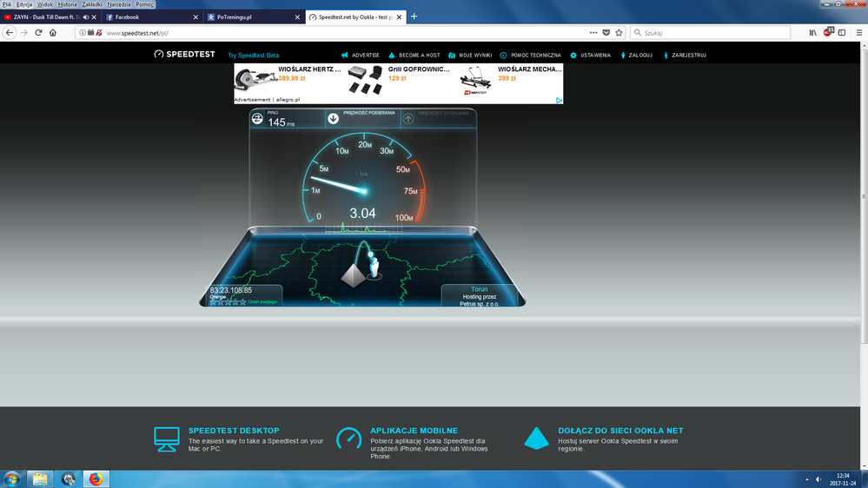Click the Firefox home icon

point(53,32)
